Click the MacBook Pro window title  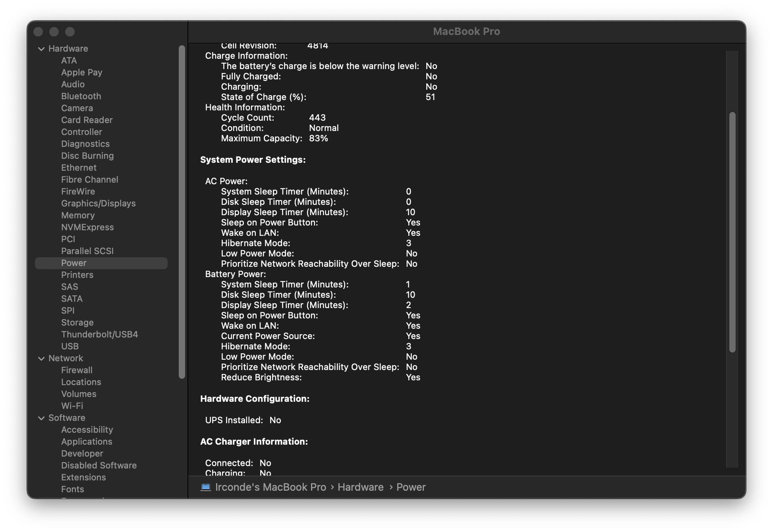point(466,31)
